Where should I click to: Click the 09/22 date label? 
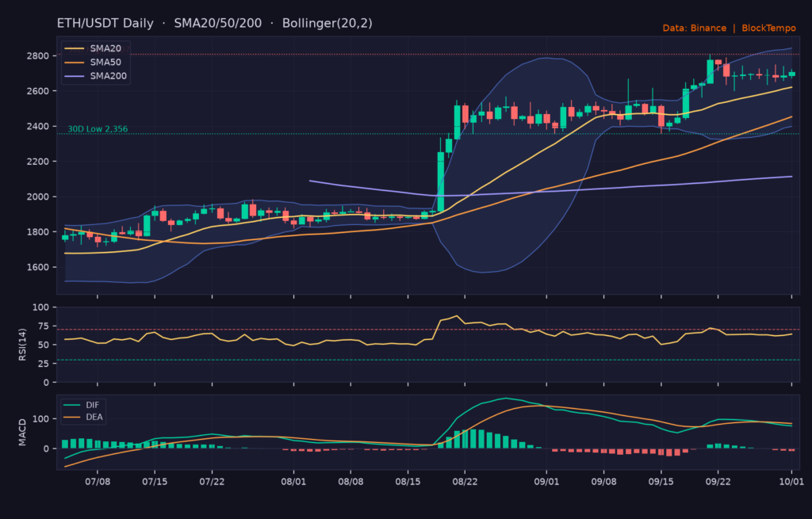718,482
